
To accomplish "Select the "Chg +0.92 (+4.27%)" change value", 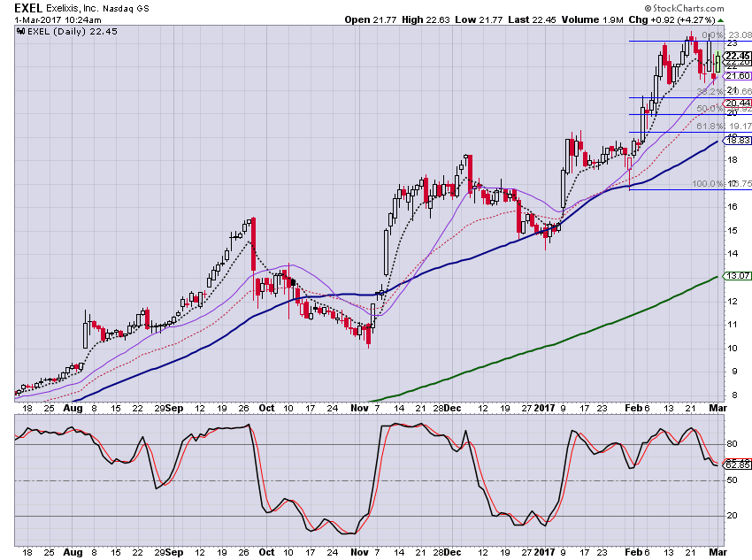I will 671,20.
